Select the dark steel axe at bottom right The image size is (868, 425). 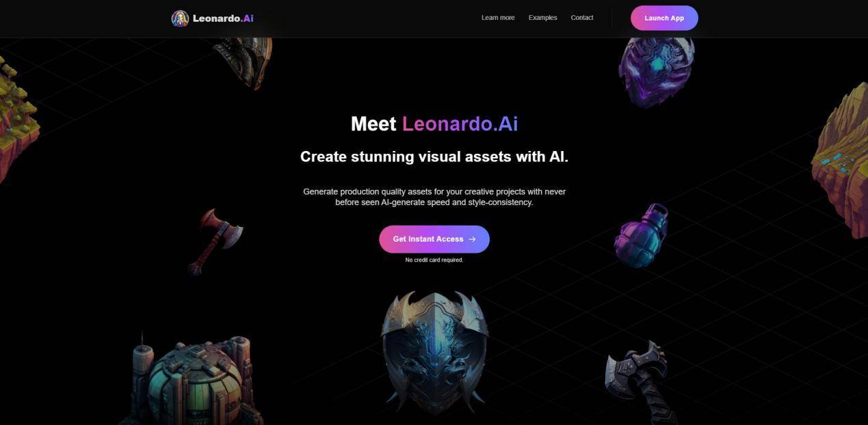[638, 383]
